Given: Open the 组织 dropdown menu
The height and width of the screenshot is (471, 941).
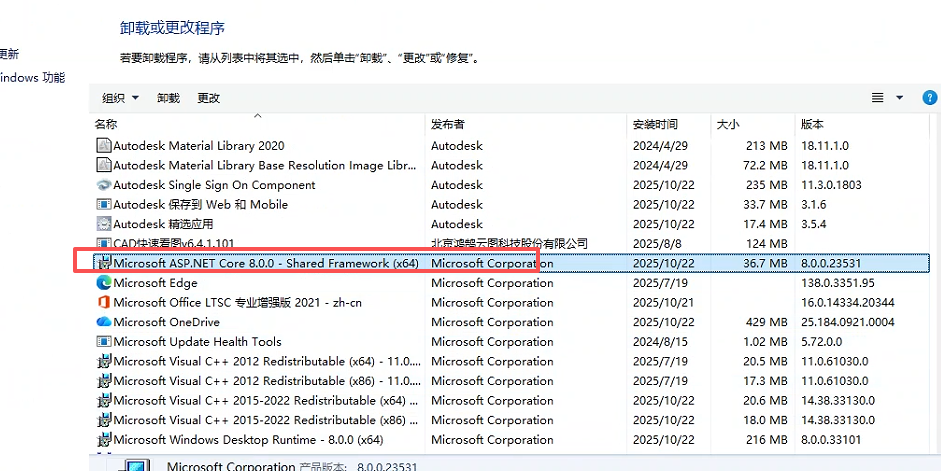Looking at the screenshot, I should 119,98.
